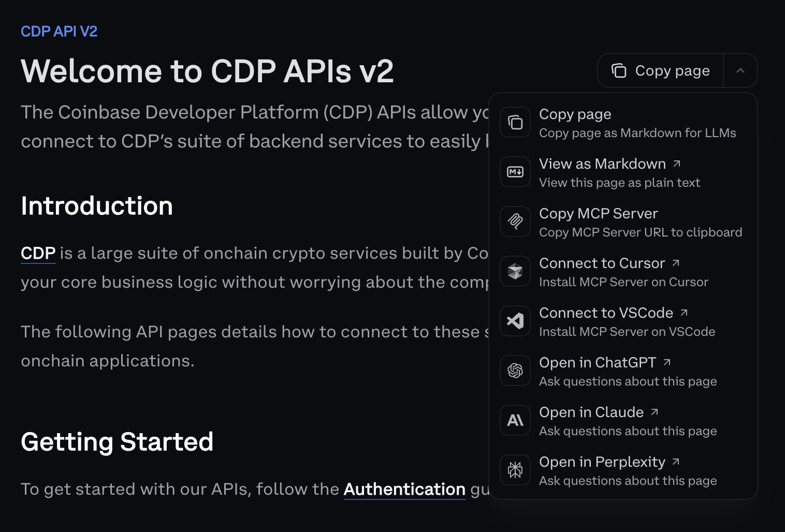Click the VSCode icon in the menu
The height and width of the screenshot is (532, 785).
(x=515, y=321)
